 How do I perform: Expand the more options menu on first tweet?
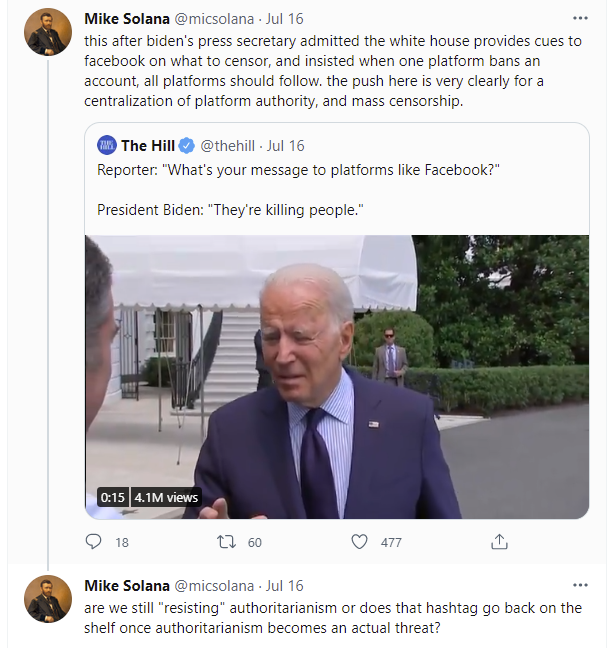[x=580, y=19]
